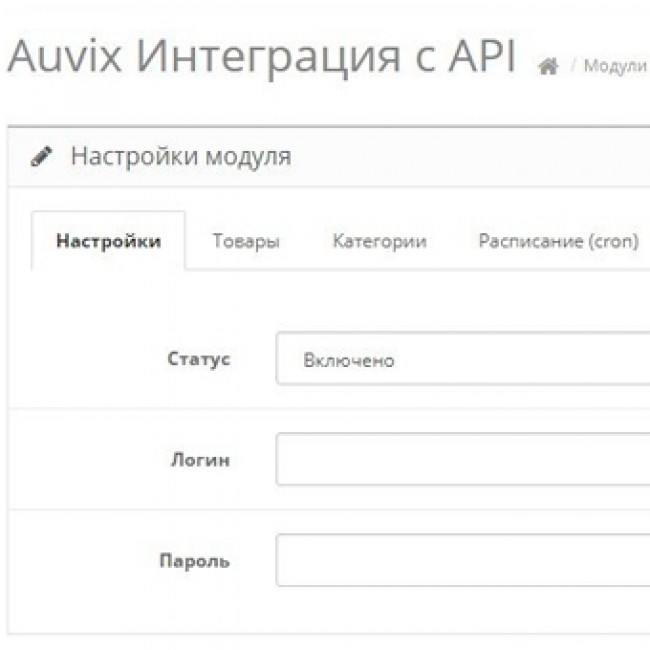Focus the Логин input field
650x650 pixels.
tap(462, 460)
